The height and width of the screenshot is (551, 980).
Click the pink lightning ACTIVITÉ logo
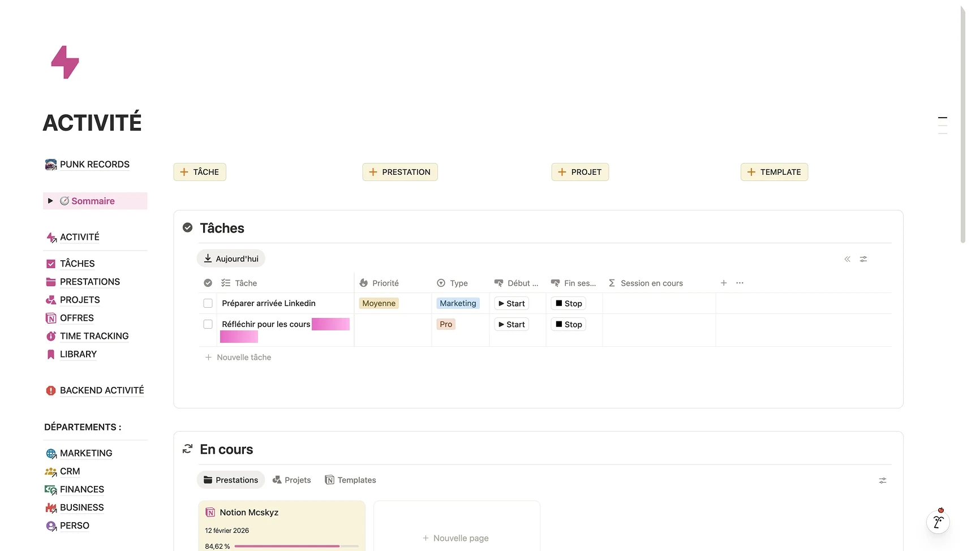point(65,62)
